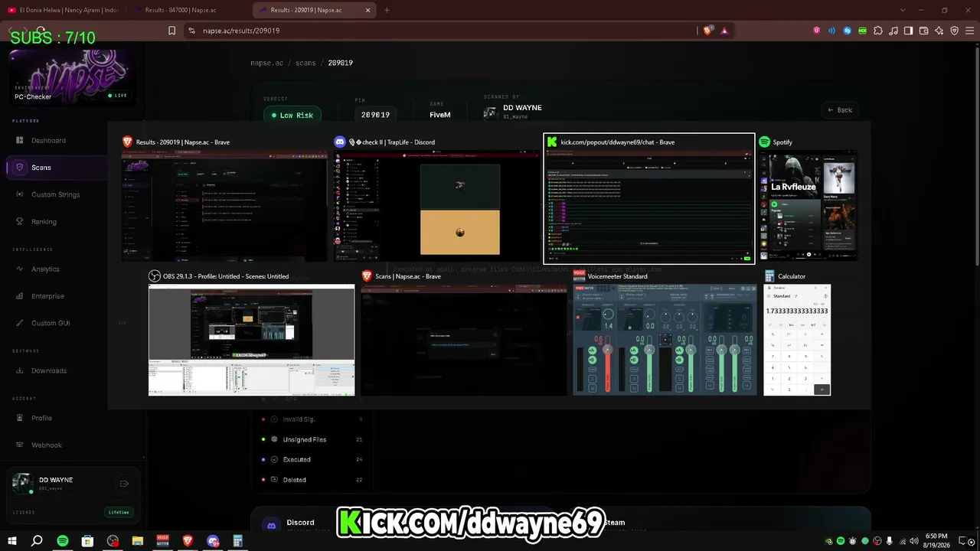Toggle the Brave sidebar panel icon
980x551 pixels.
(908, 31)
